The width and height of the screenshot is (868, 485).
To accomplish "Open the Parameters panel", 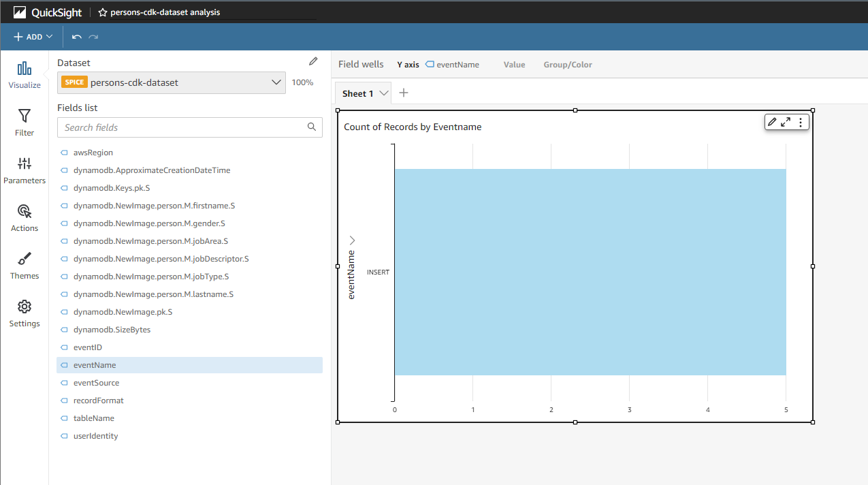I will [25, 164].
